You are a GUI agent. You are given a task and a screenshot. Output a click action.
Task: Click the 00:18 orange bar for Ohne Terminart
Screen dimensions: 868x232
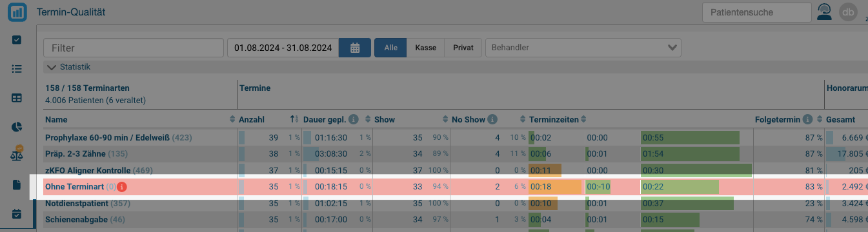556,187
